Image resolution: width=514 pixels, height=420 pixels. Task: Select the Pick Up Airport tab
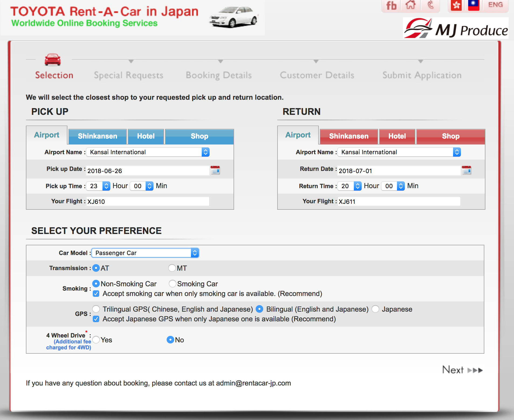coord(47,135)
